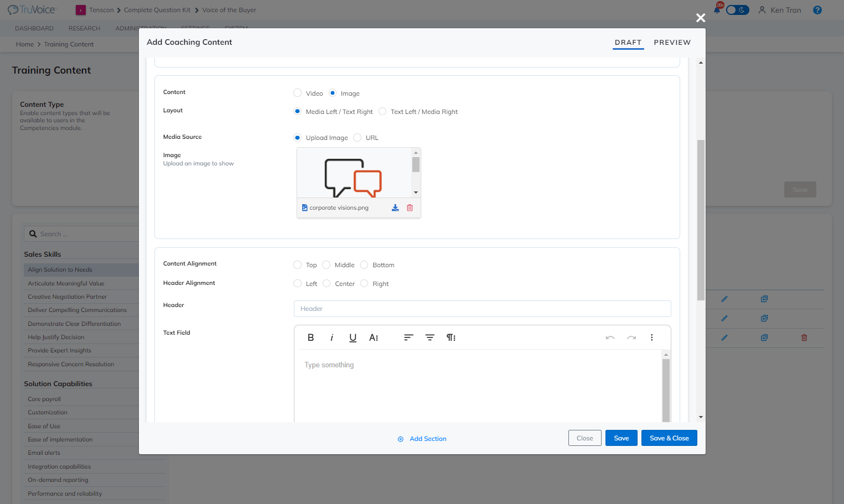The image size is (844, 504).
Task: Delete the corporate visions.png image
Action: pos(410,208)
